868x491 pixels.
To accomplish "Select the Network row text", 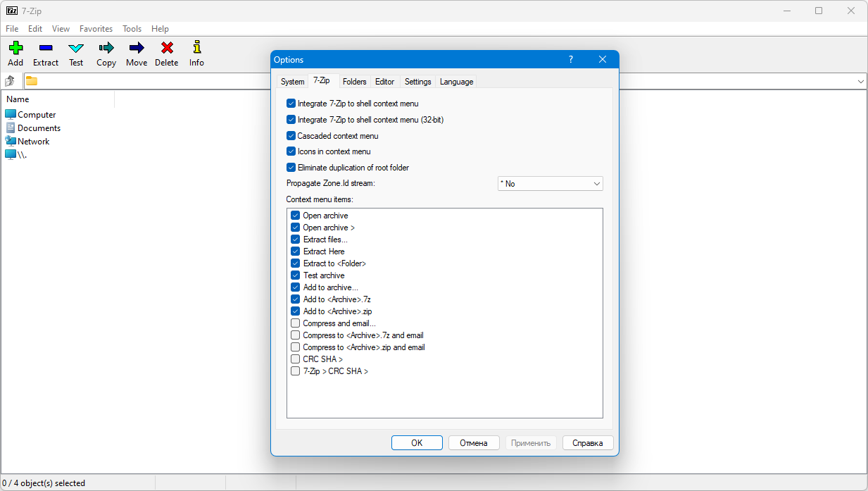I will 34,142.
